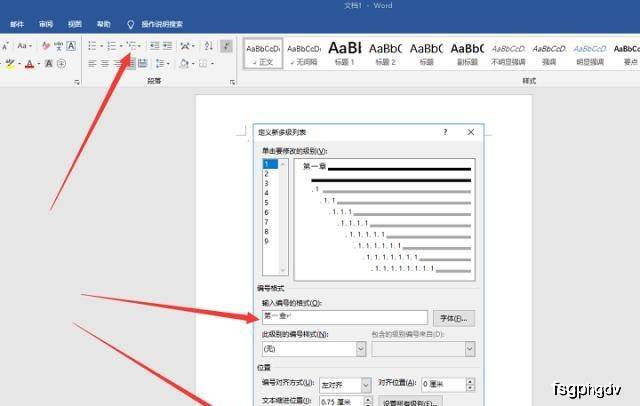
Task: Click the shading paint bucket icon
Action: tap(184, 64)
